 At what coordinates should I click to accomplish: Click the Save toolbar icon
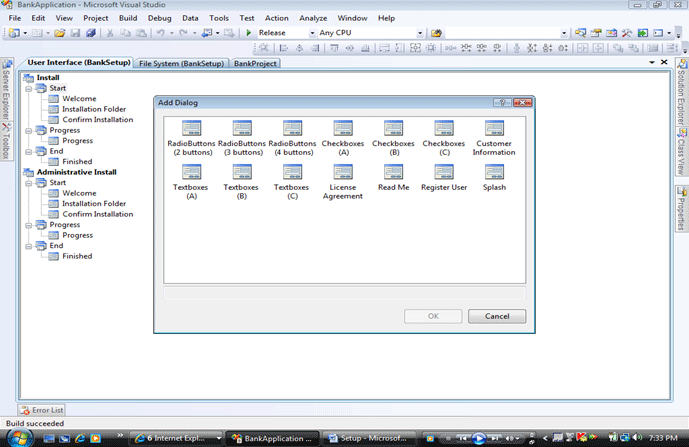coord(76,33)
